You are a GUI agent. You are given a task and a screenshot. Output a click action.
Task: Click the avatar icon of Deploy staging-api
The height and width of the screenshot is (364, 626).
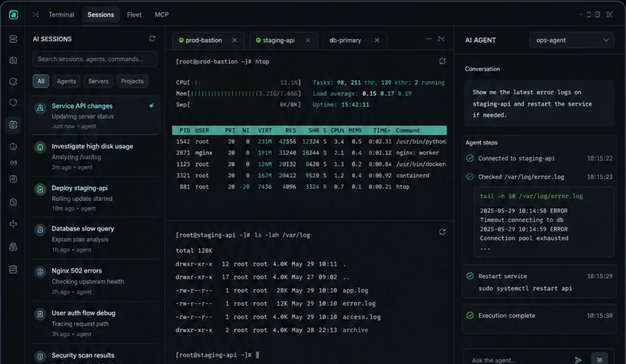pos(40,189)
